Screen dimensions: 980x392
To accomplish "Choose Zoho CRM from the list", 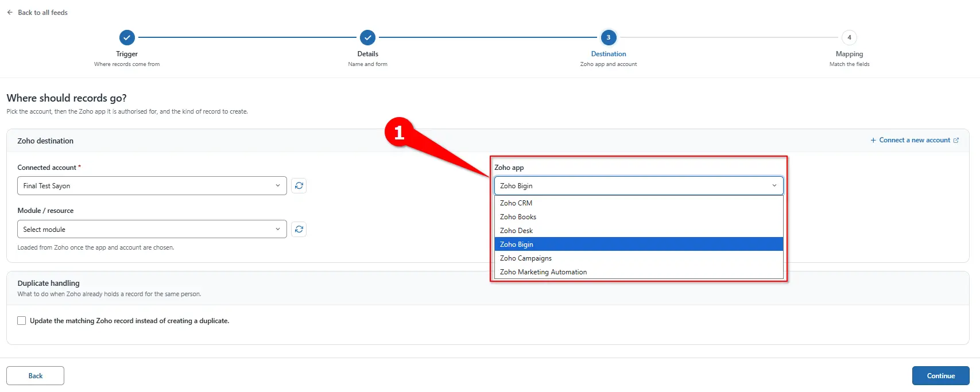I will coord(638,203).
